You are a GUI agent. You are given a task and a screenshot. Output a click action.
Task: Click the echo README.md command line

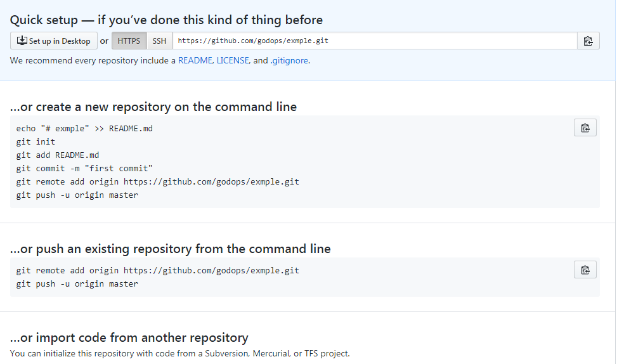[84, 129]
